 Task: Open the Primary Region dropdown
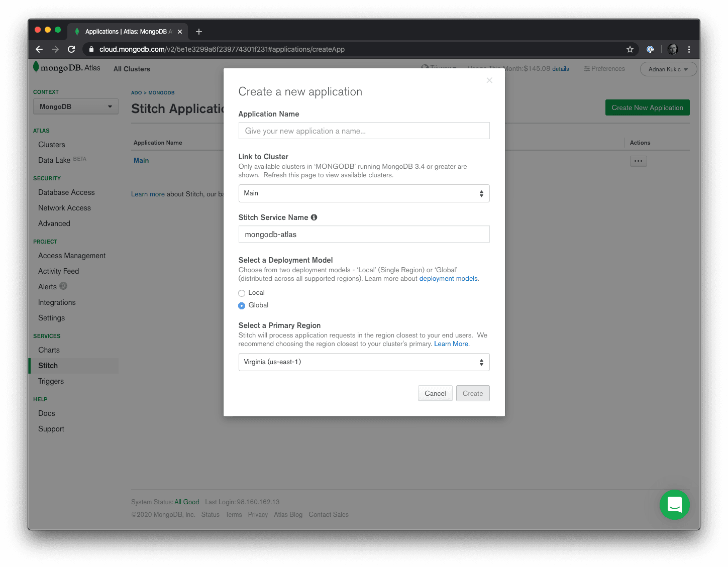point(364,362)
